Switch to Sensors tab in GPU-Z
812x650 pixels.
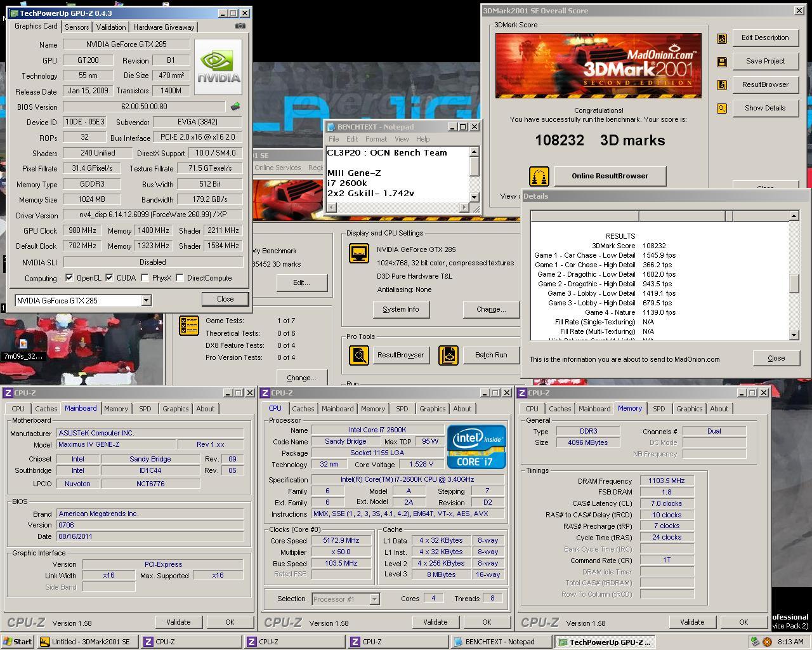(77, 27)
